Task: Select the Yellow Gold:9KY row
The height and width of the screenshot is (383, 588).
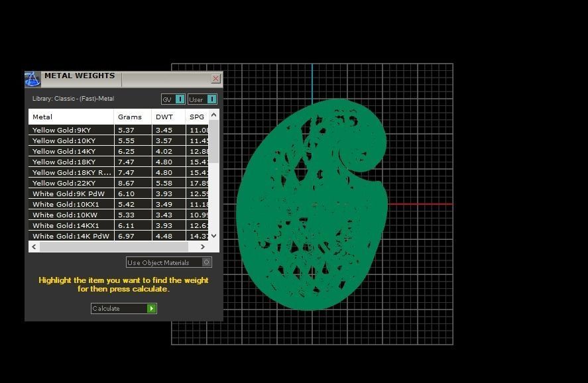Action: click(x=119, y=130)
